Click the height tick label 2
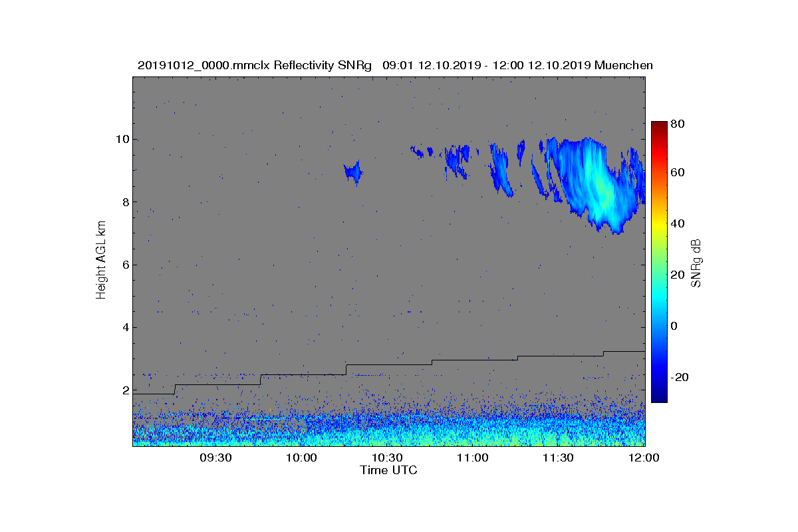The width and height of the screenshot is (798, 532). 126,390
